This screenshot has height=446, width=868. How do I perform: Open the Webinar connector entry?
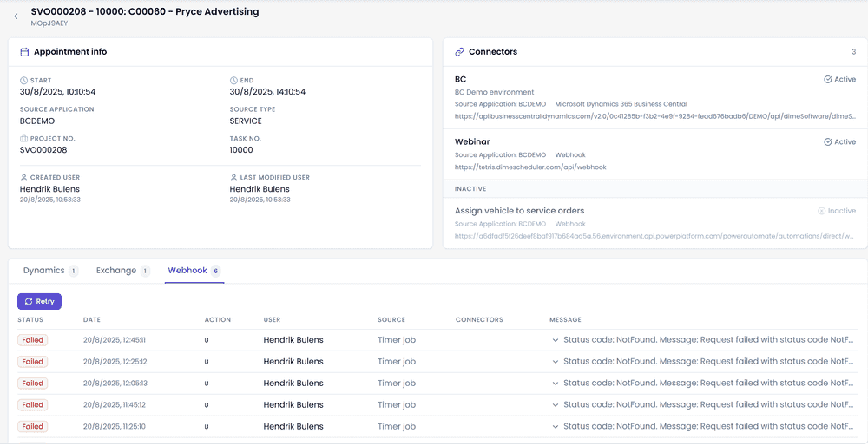655,154
